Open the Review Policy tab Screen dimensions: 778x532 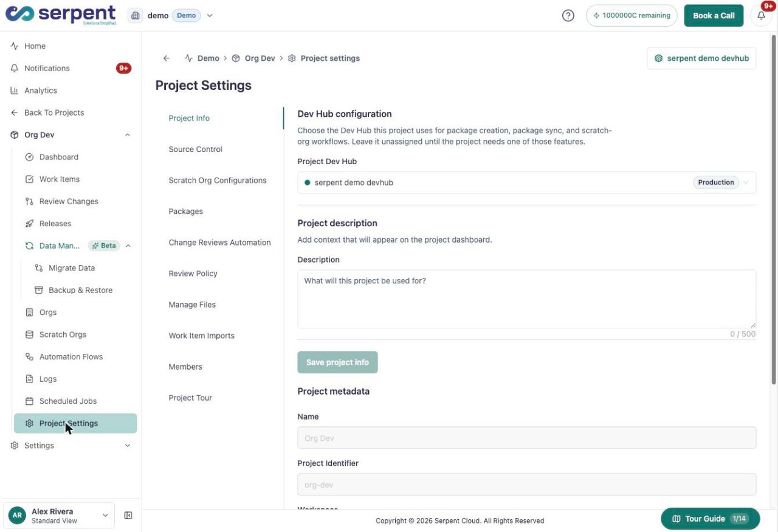pyautogui.click(x=193, y=274)
